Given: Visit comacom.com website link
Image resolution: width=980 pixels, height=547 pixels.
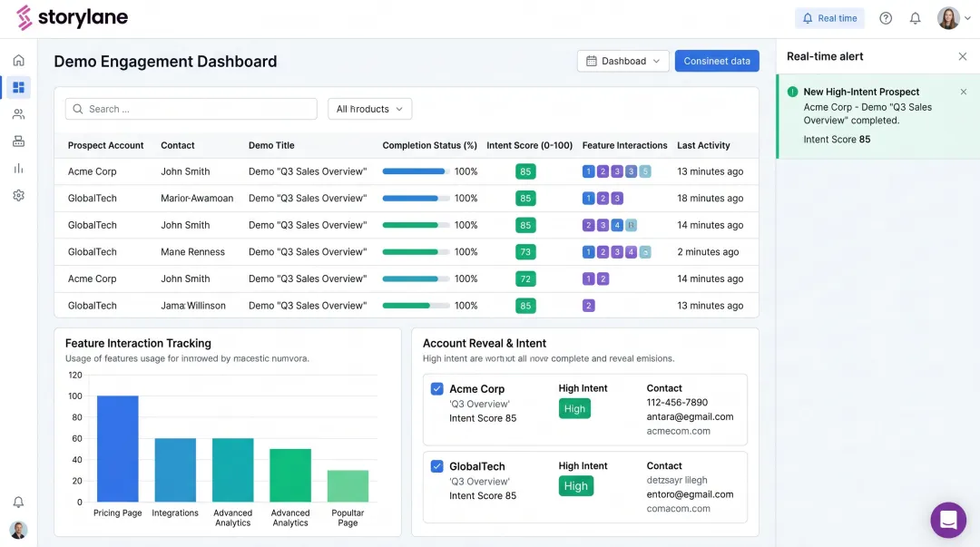Looking at the screenshot, I should 678,508.
